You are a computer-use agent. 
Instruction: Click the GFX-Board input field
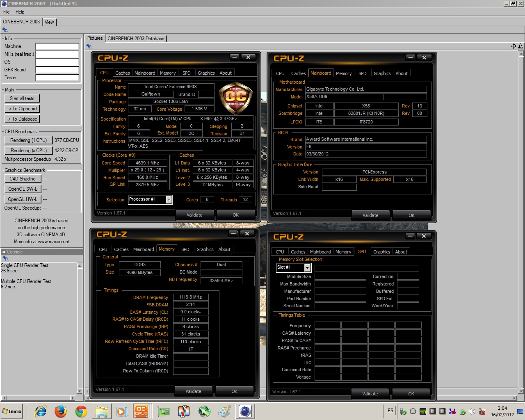coord(57,70)
